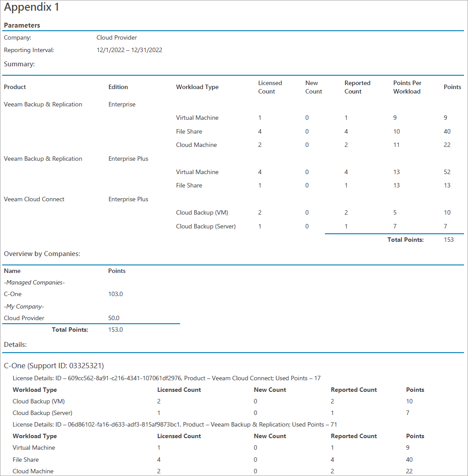Click the 'C-One (Support ID: 03325321)' heading
Screen dimensions: 468x476
tap(54, 366)
